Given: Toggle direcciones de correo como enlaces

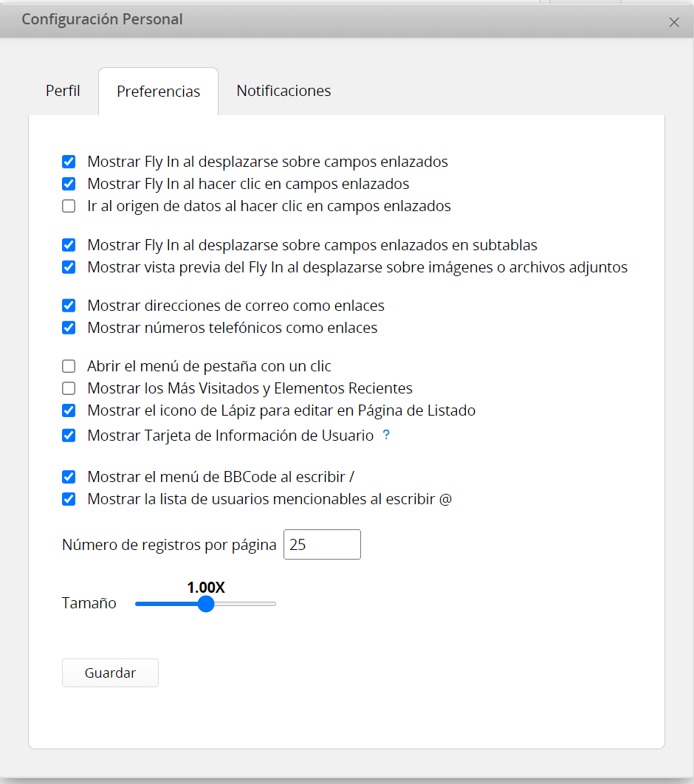Looking at the screenshot, I should click(x=69, y=306).
